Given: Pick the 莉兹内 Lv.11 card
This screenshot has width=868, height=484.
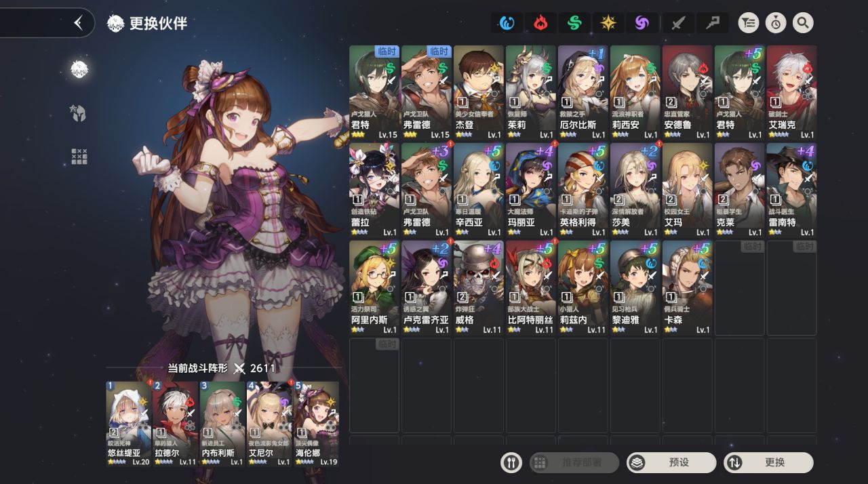Looking at the screenshot, I should click(x=583, y=288).
